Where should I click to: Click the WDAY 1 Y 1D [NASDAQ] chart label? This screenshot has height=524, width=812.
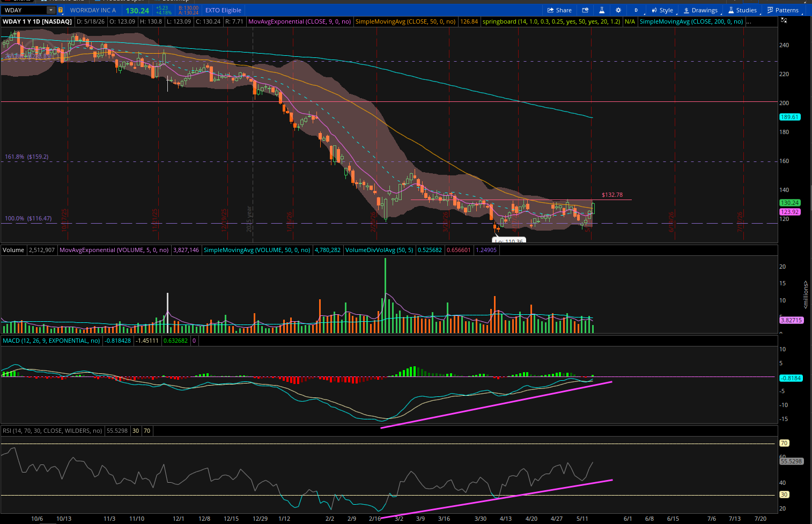tap(37, 21)
